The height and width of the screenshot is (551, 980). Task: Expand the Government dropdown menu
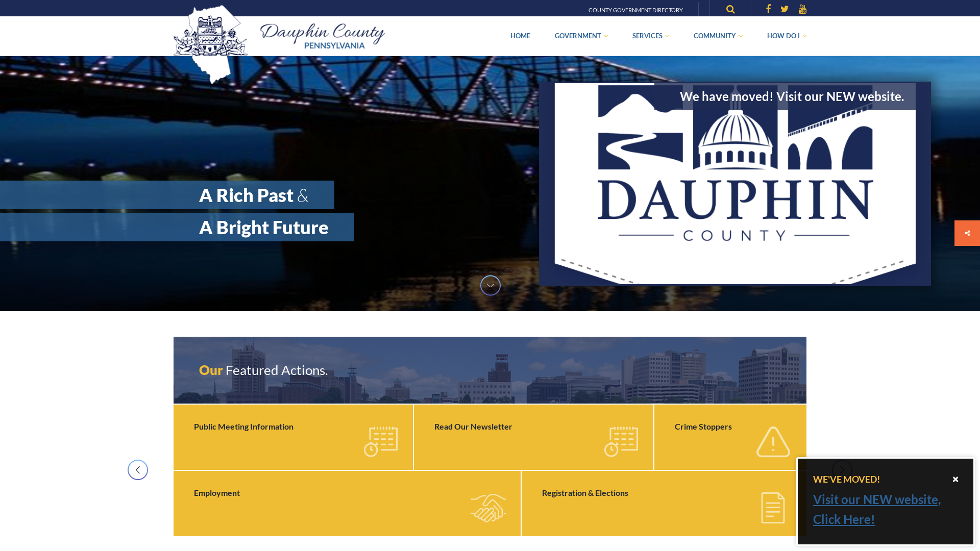pyautogui.click(x=581, y=36)
